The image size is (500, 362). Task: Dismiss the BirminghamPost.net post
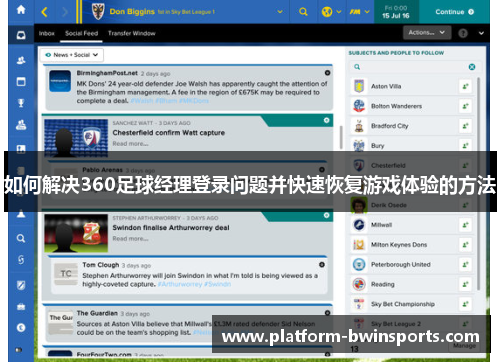pyautogui.click(x=327, y=73)
